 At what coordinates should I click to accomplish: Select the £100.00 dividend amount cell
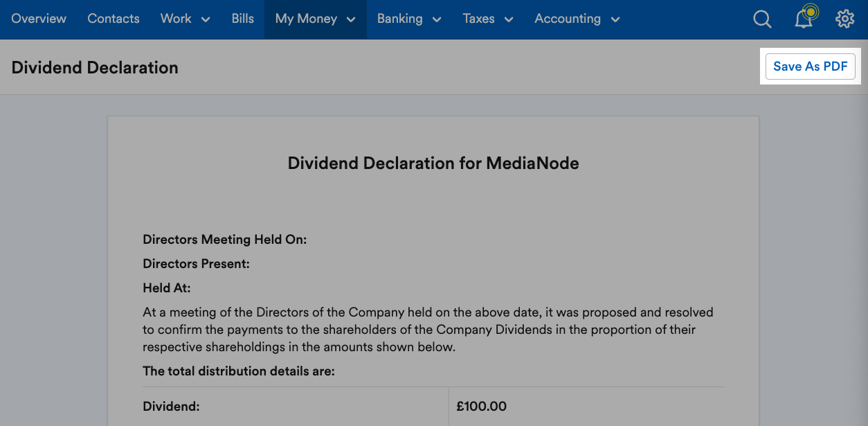(482, 407)
